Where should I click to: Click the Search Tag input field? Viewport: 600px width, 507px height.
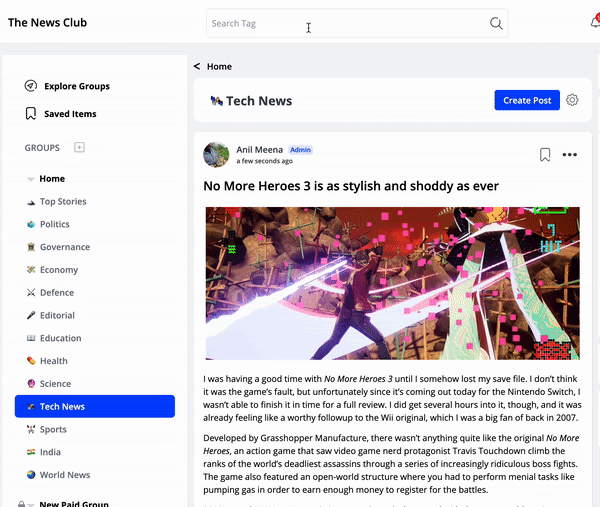tap(357, 23)
